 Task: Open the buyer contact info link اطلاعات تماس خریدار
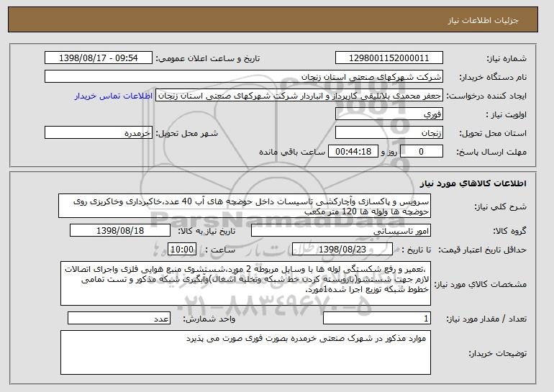pos(114,96)
